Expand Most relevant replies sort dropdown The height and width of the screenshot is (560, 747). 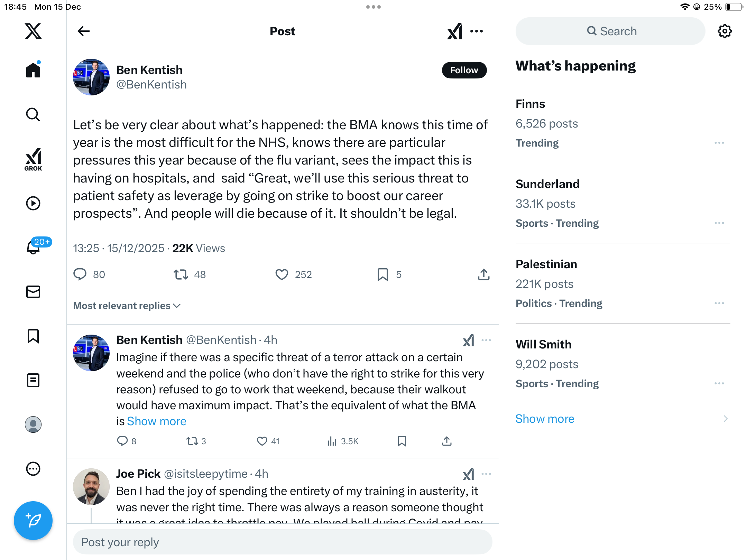point(127,306)
